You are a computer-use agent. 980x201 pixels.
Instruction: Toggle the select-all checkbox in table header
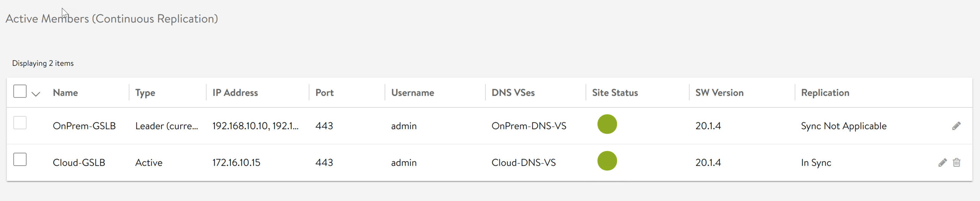(x=20, y=92)
